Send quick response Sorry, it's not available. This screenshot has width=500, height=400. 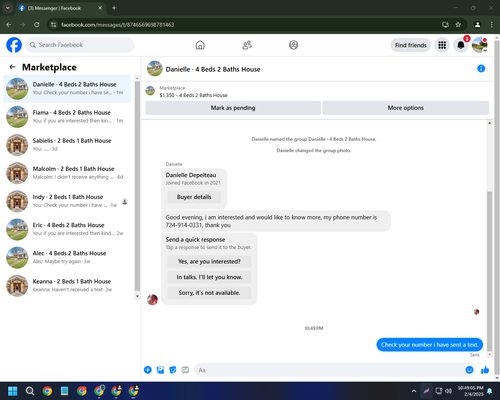click(209, 293)
